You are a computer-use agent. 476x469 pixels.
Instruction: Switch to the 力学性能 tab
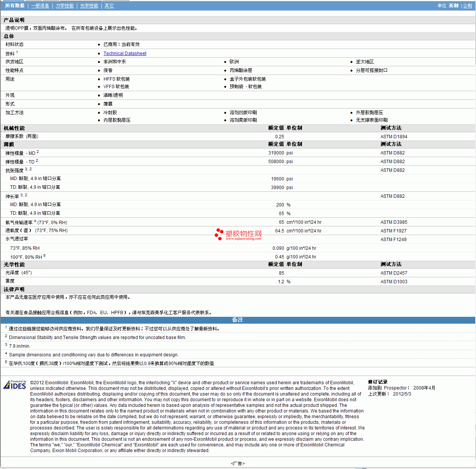pos(64,6)
